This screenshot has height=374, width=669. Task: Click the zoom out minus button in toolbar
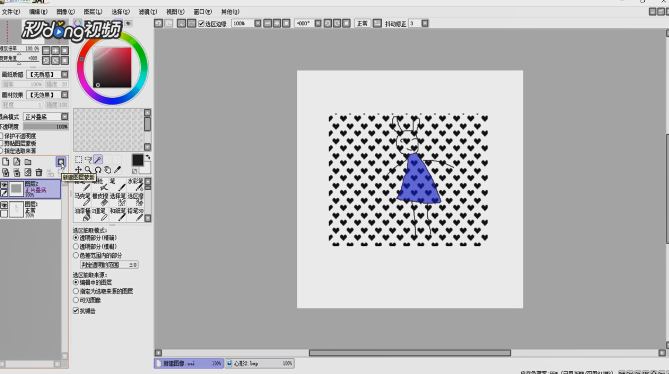[267, 23]
